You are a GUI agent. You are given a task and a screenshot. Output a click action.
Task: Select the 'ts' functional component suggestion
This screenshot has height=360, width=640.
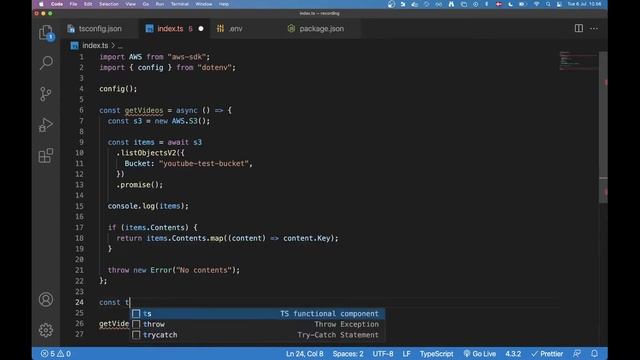coord(257,313)
